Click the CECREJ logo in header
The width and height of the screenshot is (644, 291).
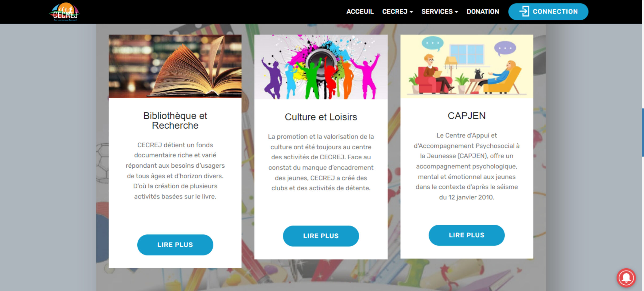pos(64,12)
